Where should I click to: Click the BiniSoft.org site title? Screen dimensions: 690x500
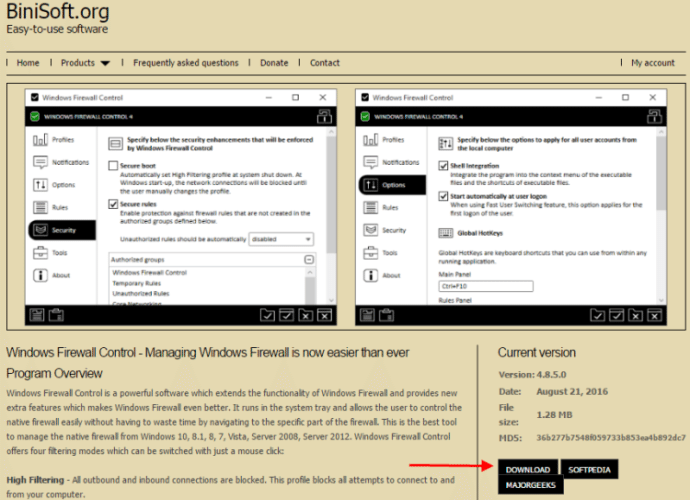(x=58, y=11)
